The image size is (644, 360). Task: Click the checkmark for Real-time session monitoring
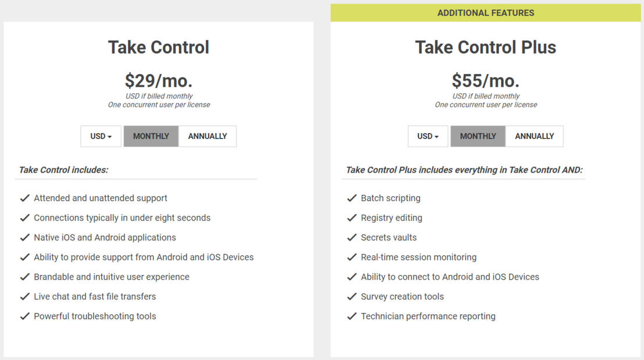point(352,256)
